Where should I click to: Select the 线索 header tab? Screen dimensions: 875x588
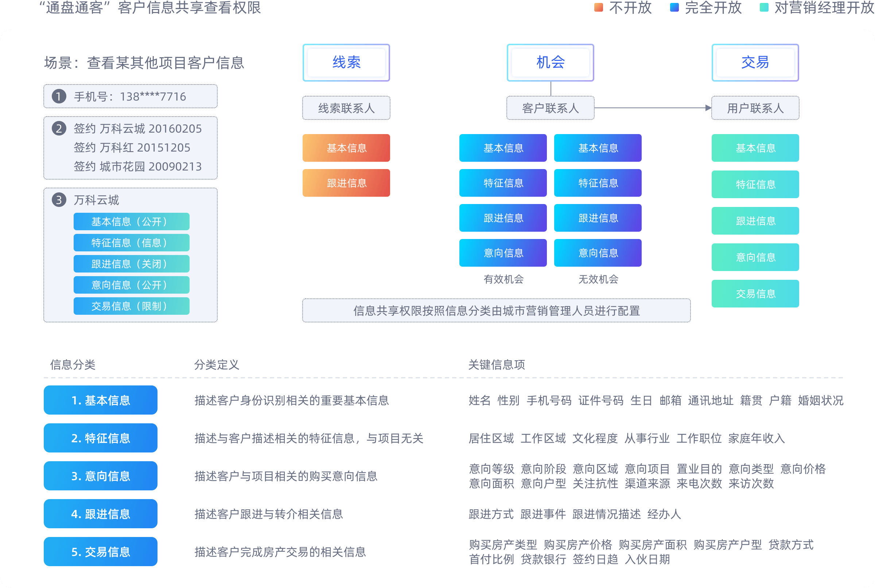pos(346,63)
